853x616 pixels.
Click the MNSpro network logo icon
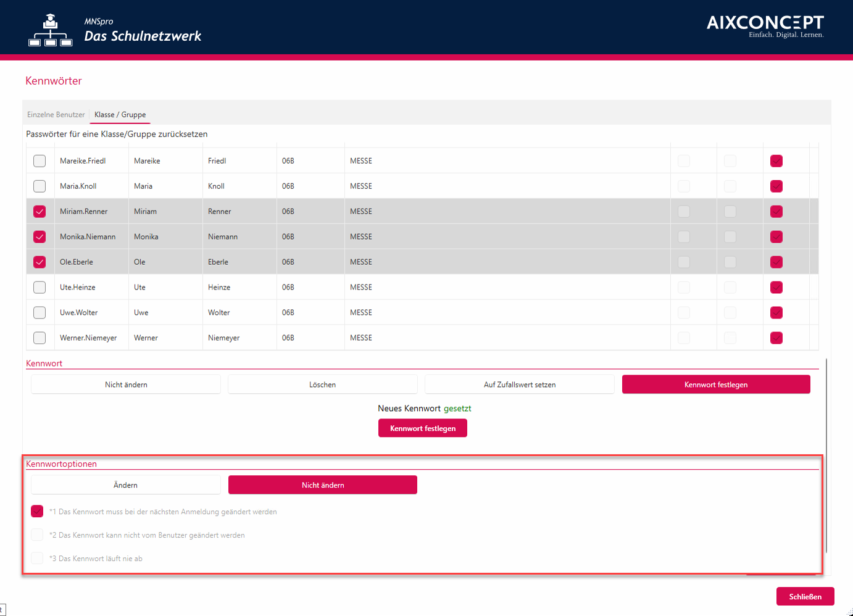tap(51, 31)
